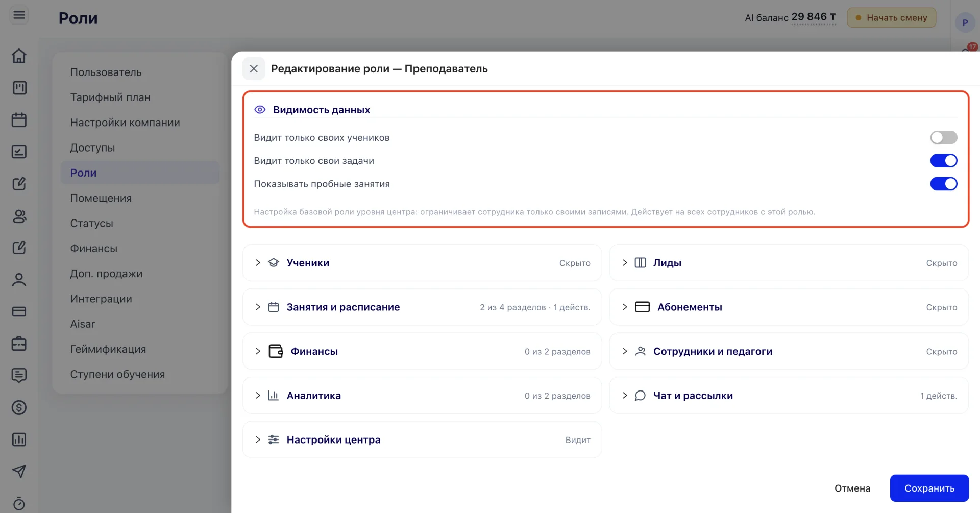Open Ступени обучения settings item
Screen dimensions: 980x513
pyautogui.click(x=140, y=374)
